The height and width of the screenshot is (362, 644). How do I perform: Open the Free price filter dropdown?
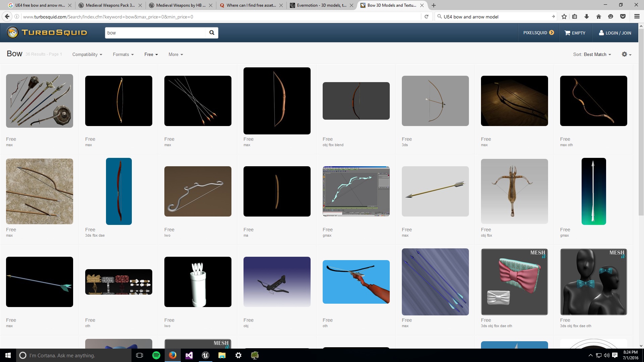coord(151,54)
